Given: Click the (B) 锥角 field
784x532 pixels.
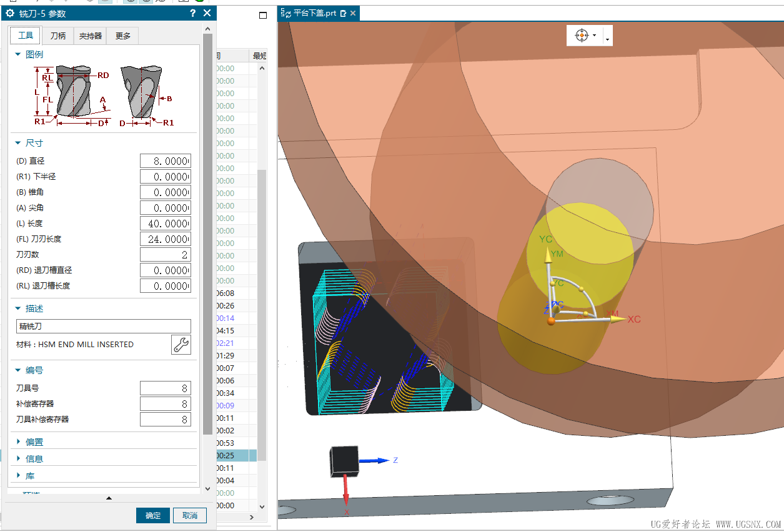Looking at the screenshot, I should click(166, 192).
